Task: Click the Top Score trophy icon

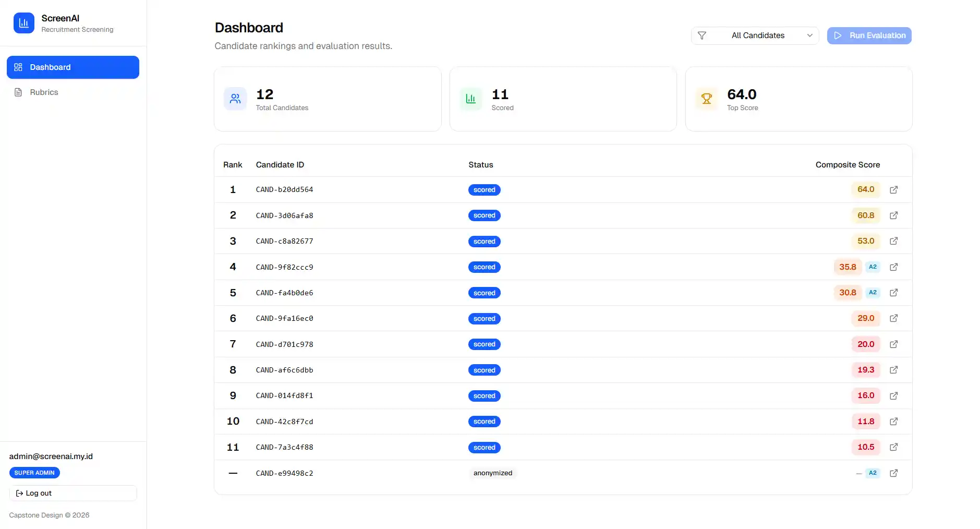Action: pyautogui.click(x=707, y=99)
